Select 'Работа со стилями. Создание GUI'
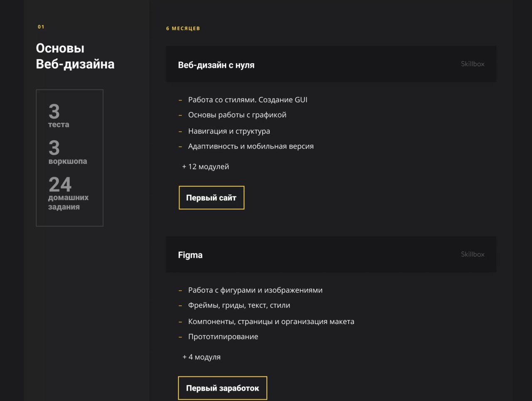 point(248,100)
